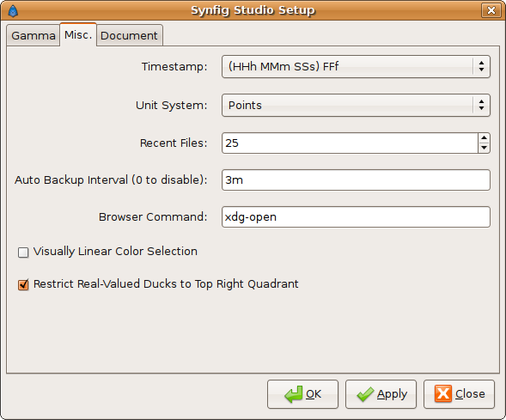Click the Unit System: label
The height and width of the screenshot is (420, 506).
click(x=171, y=105)
